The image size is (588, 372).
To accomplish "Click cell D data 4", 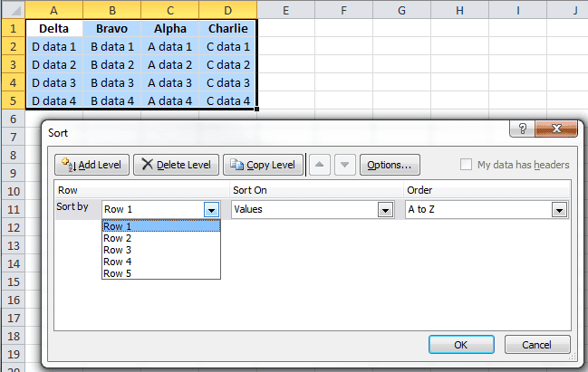I will 54,100.
